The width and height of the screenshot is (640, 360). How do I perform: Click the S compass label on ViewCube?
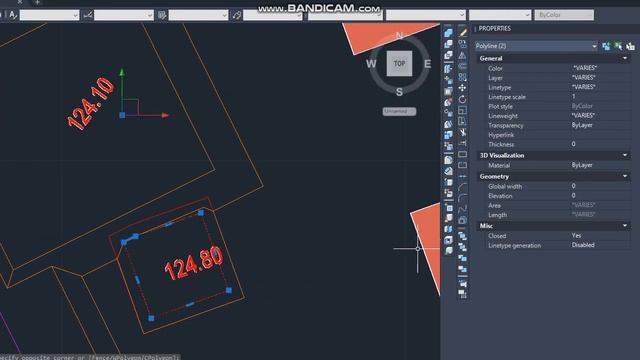399,92
